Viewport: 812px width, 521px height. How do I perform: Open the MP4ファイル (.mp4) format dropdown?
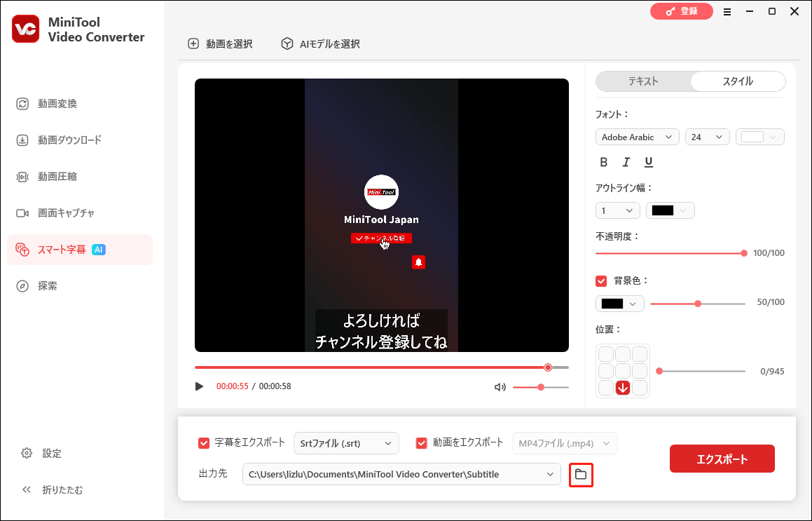[565, 443]
